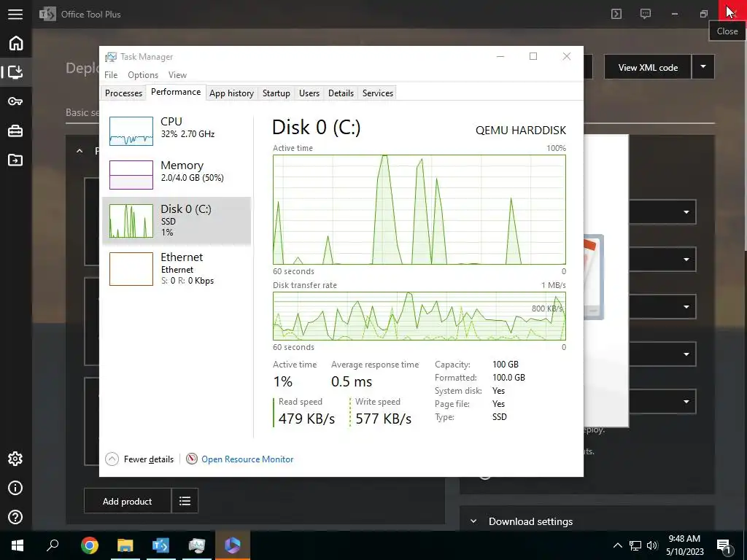Switch to Users tab
This screenshot has width=747, height=560.
(x=309, y=93)
